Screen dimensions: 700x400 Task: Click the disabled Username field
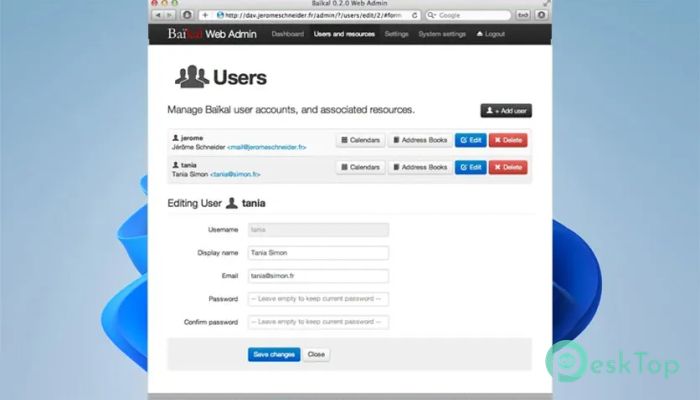pos(318,230)
